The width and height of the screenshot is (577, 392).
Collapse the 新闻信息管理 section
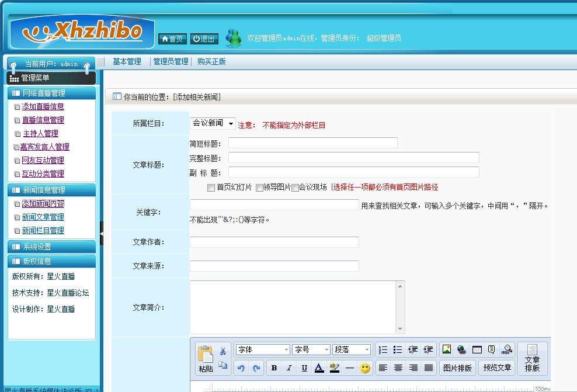point(51,190)
